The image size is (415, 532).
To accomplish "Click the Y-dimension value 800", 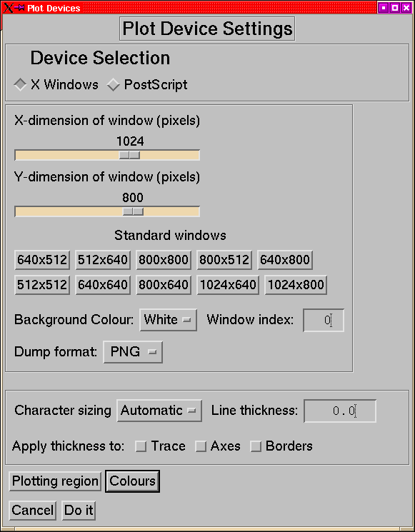I will (x=133, y=198).
